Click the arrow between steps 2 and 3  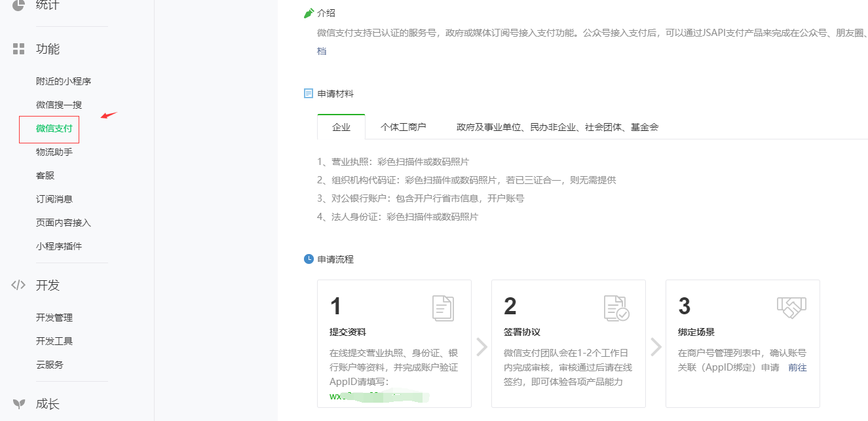(x=656, y=346)
